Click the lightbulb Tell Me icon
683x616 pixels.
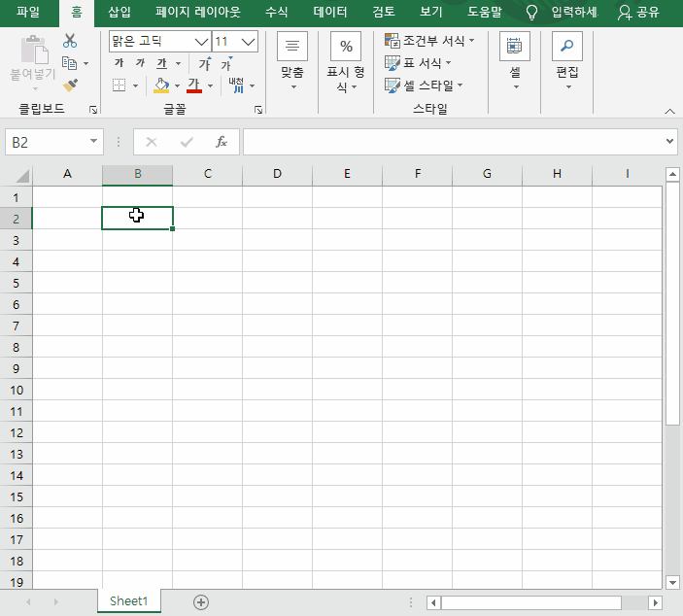pyautogui.click(x=531, y=13)
